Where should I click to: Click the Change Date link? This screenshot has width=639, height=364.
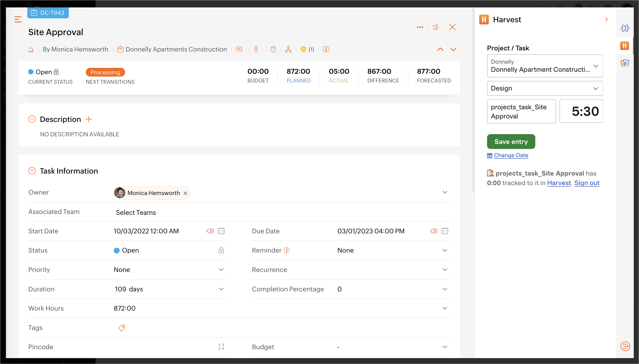(x=511, y=155)
